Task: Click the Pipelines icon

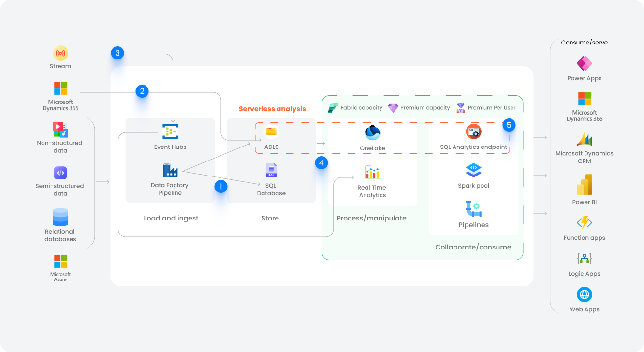Action: click(x=473, y=209)
